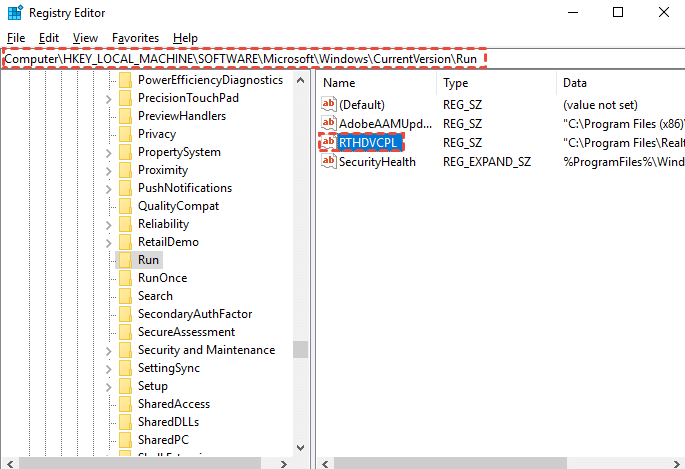The height and width of the screenshot is (469, 685).
Task: Expand the PropertySystem key
Action: point(109,153)
